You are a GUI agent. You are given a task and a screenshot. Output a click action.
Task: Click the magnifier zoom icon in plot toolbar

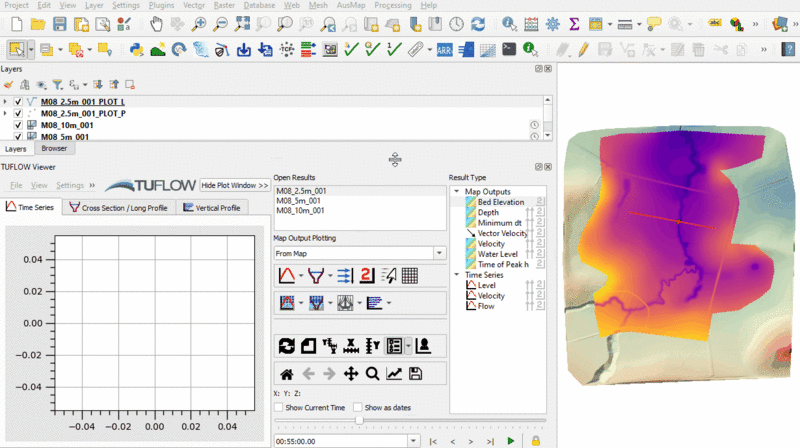pos(372,374)
